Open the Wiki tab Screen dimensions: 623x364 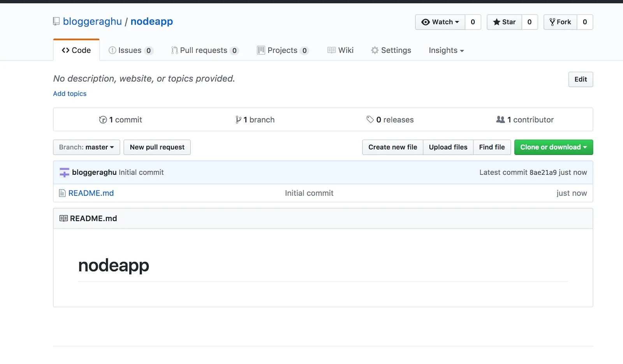(x=340, y=50)
